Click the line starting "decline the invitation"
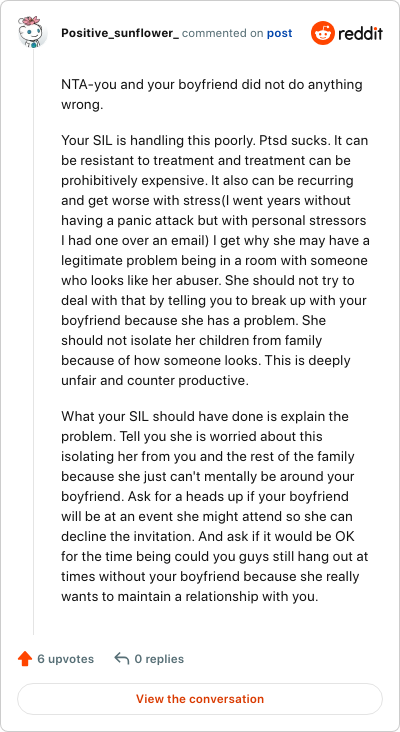 (x=208, y=536)
